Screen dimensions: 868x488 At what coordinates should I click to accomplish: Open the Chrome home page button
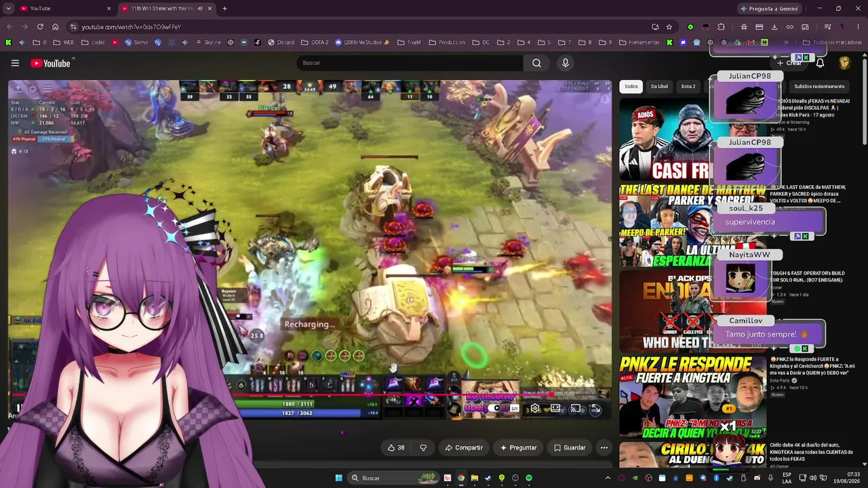(x=56, y=27)
